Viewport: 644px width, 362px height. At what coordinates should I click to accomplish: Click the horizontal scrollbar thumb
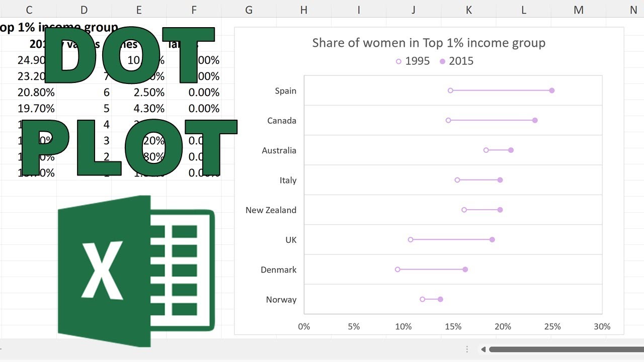pyautogui.click(x=567, y=349)
